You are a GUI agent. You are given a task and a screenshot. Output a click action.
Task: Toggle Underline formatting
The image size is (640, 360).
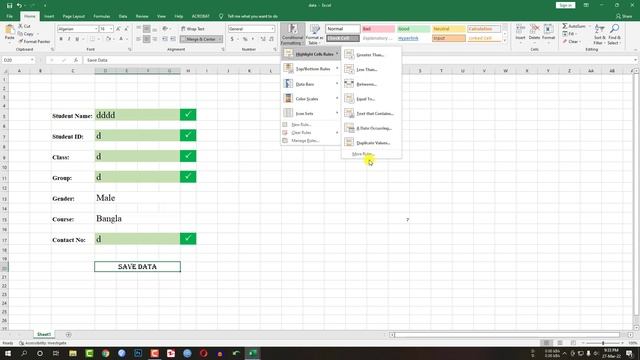tap(77, 39)
